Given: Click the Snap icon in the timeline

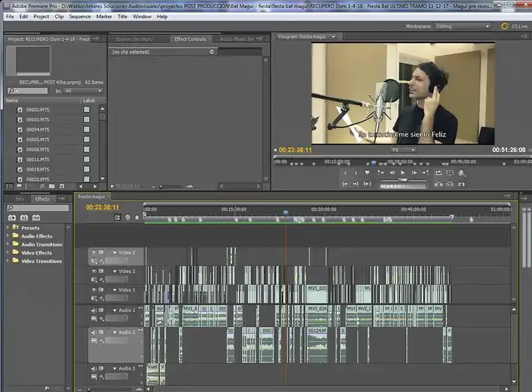Looking at the screenshot, I should 119,217.
